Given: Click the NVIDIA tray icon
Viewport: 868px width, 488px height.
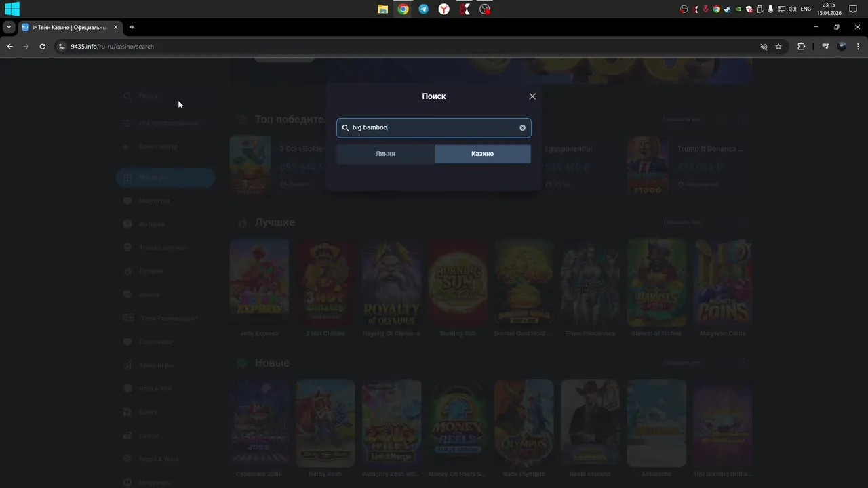Looking at the screenshot, I should [738, 9].
